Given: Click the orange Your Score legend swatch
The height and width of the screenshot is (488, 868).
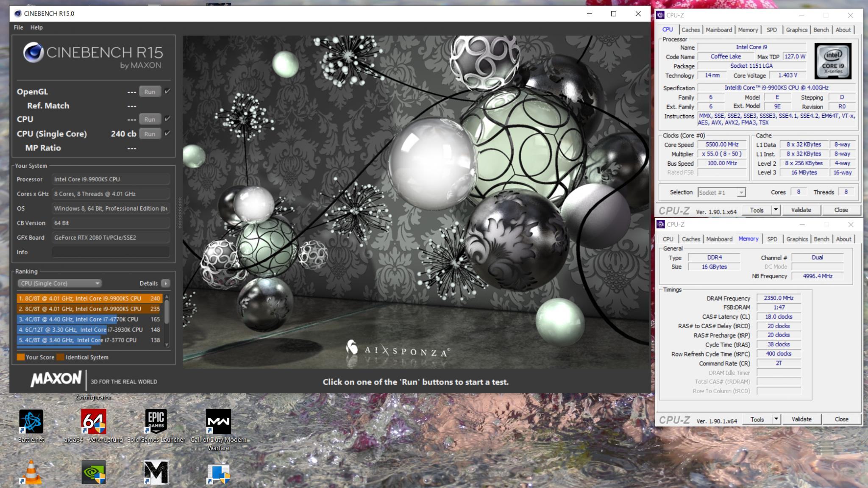Looking at the screenshot, I should point(20,357).
